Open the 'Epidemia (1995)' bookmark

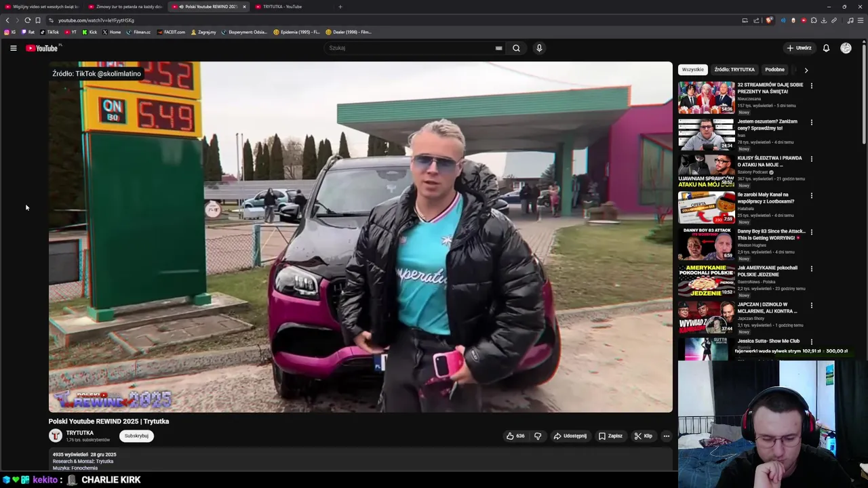point(297,32)
